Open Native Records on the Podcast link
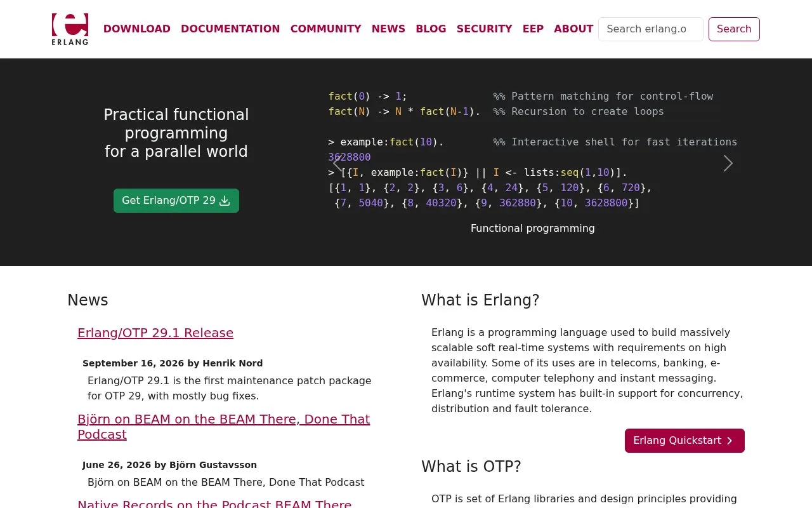This screenshot has height=508, width=812. coord(214,504)
